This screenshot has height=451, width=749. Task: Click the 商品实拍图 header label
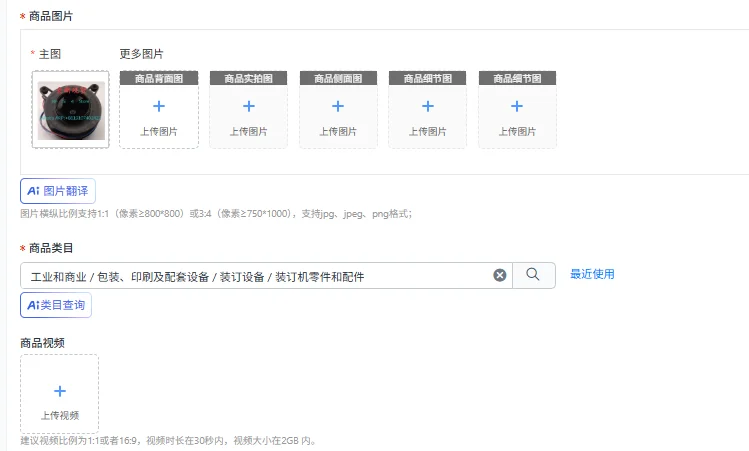tap(248, 78)
